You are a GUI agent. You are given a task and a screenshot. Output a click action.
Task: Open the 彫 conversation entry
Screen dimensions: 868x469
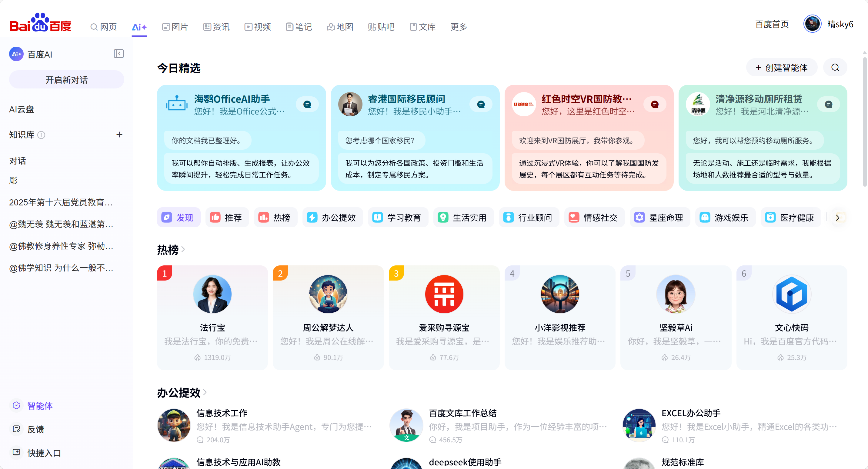click(x=13, y=181)
